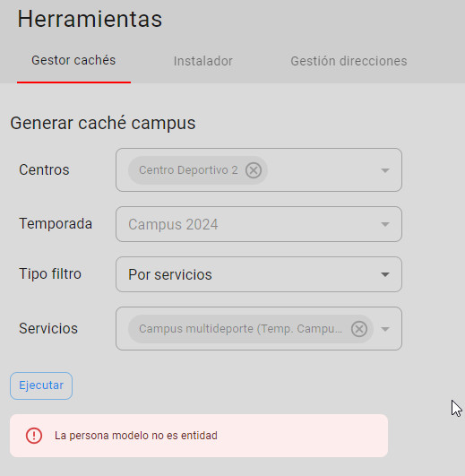This screenshot has height=476, width=465.
Task: Click the red error alert icon
Action: coord(34,436)
